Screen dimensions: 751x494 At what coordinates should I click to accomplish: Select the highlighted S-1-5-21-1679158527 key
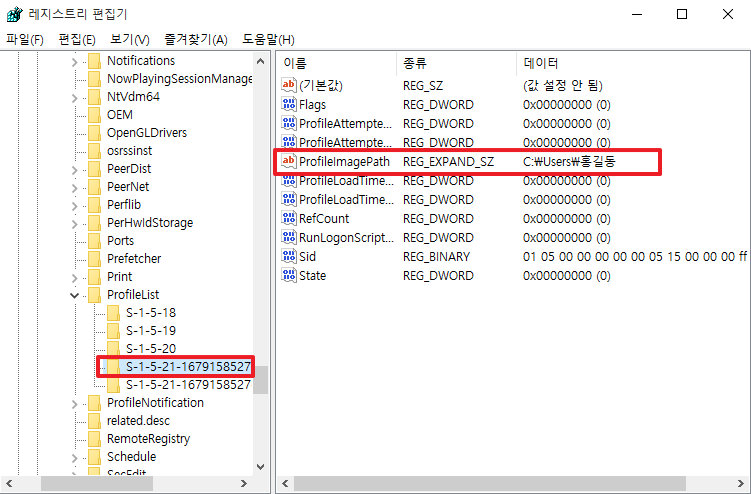pyautogui.click(x=188, y=367)
